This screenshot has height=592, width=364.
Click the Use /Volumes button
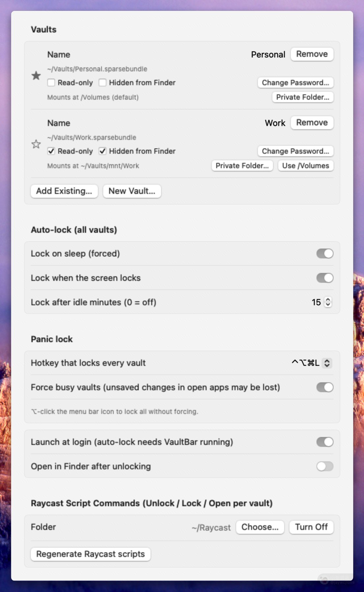coord(306,166)
